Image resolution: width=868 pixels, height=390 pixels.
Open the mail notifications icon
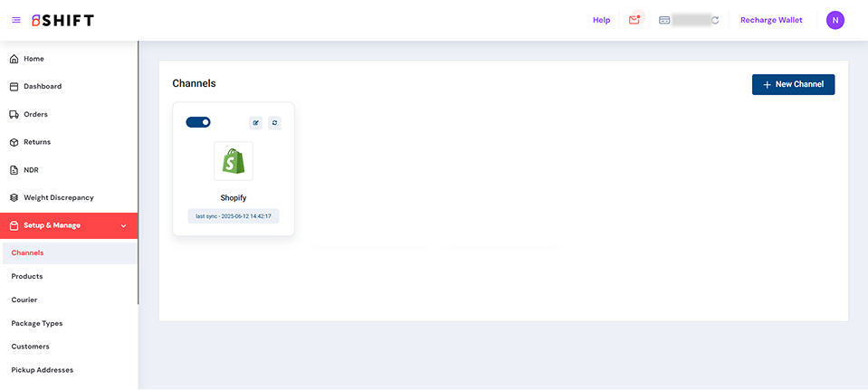click(634, 20)
